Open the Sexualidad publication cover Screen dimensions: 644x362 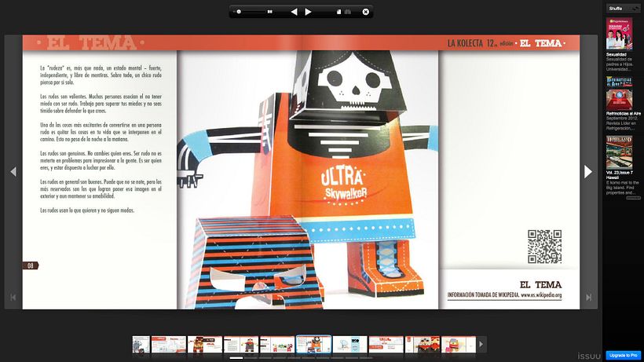coord(620,34)
